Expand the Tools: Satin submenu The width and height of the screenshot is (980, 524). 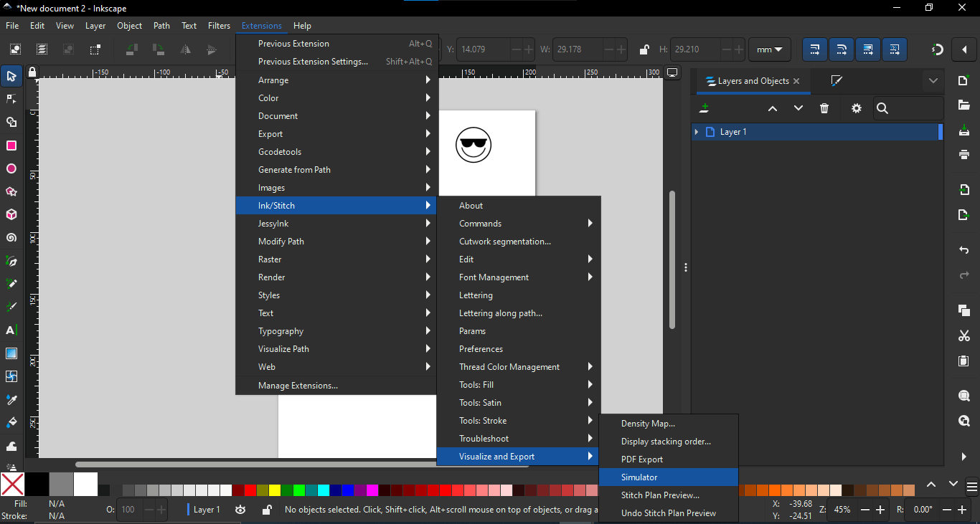(x=519, y=403)
